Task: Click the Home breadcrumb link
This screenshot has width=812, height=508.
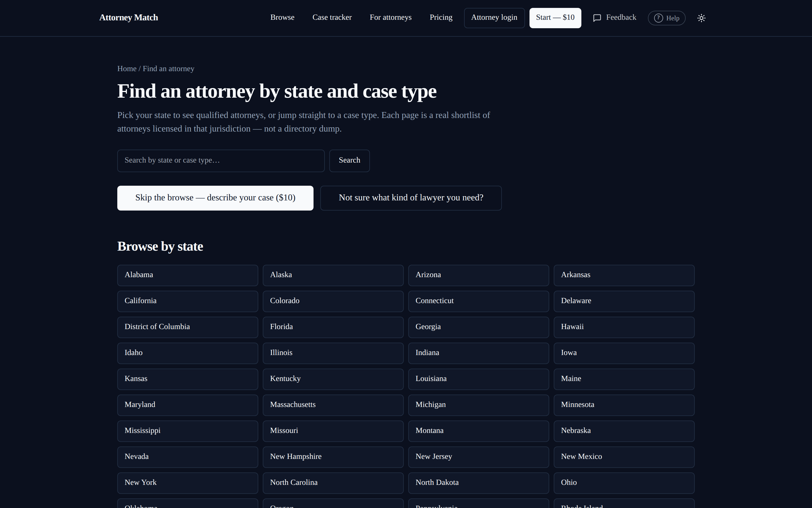Action: point(127,69)
